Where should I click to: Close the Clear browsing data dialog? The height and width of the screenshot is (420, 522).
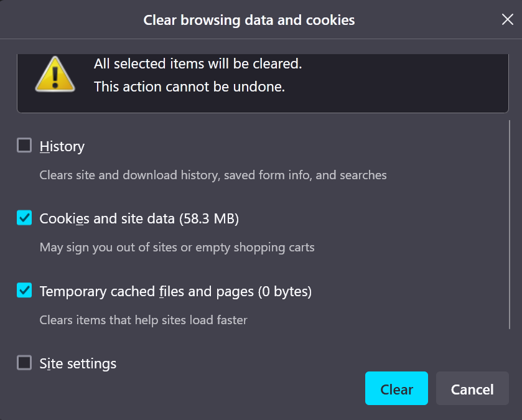pyautogui.click(x=507, y=19)
